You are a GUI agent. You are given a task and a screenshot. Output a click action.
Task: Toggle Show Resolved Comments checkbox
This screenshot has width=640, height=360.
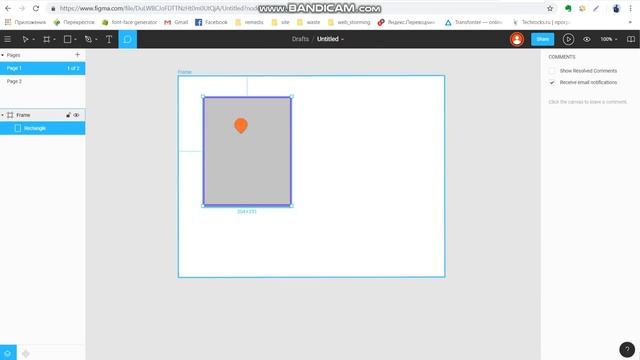[x=552, y=71]
